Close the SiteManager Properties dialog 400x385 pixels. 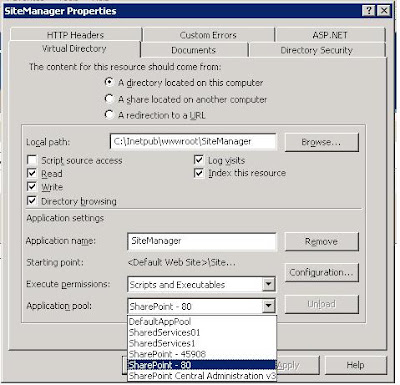click(x=384, y=11)
